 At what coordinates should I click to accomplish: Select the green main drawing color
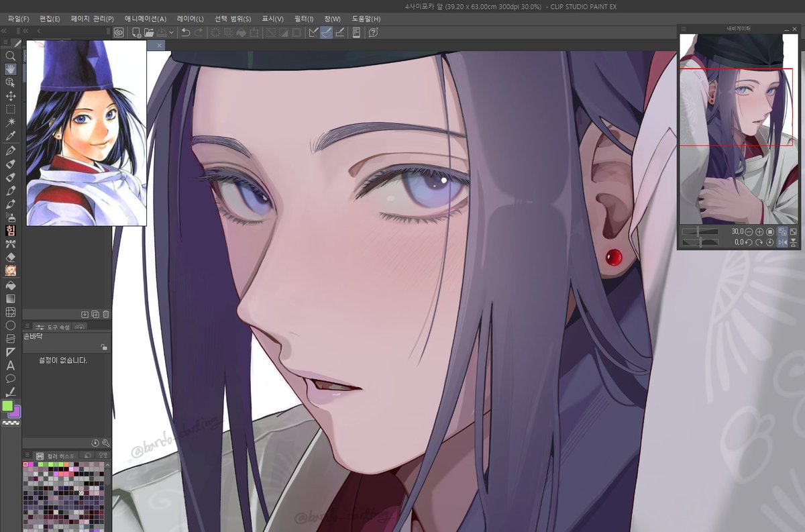[x=7, y=406]
